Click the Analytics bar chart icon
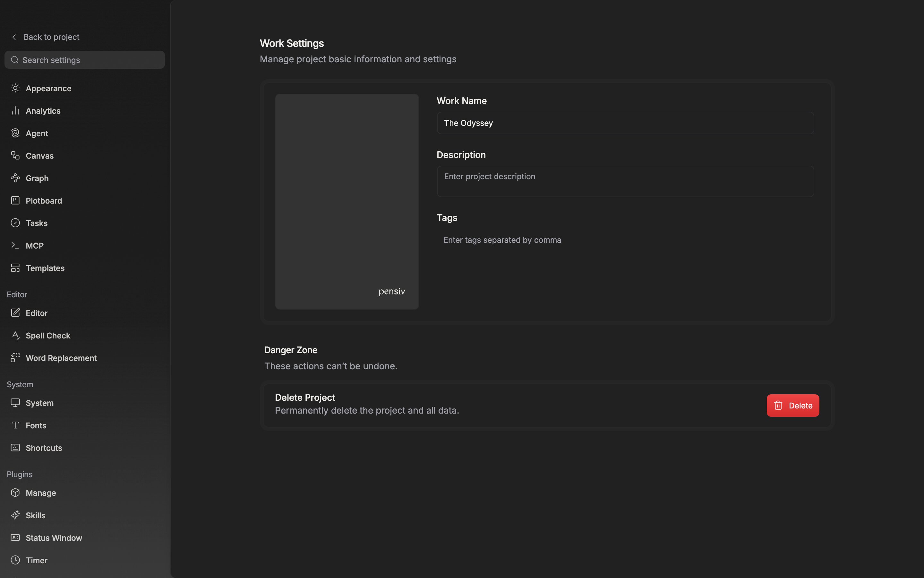 [x=15, y=110]
